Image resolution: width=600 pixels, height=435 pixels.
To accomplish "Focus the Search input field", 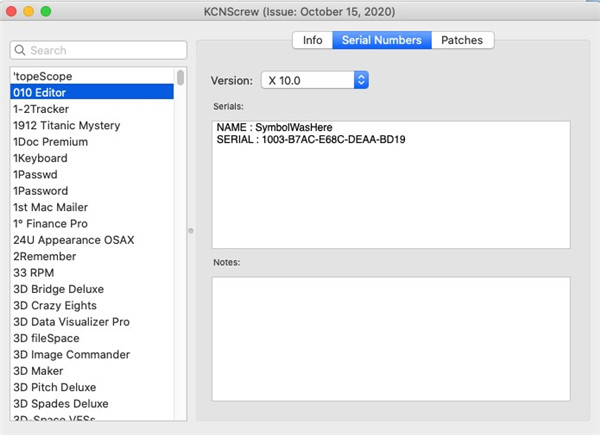I will [x=98, y=50].
